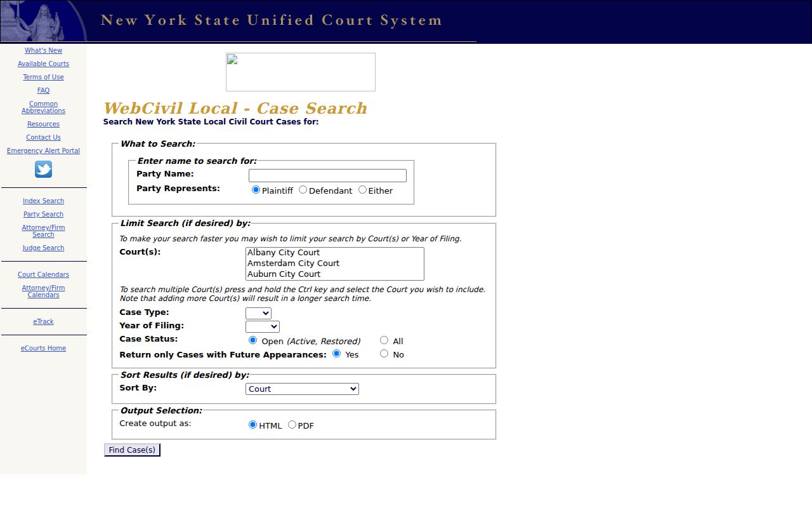Open the Year of Filing dropdown

pyautogui.click(x=263, y=326)
